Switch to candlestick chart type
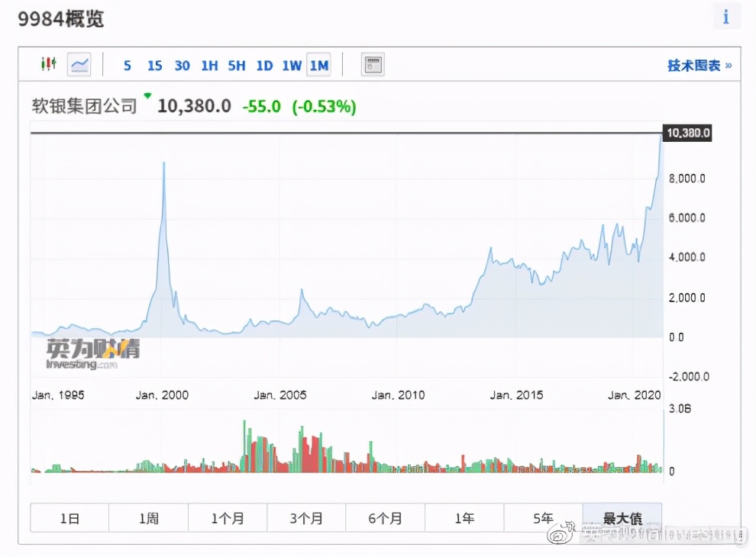Screen dimensions: 756x557 [49, 65]
